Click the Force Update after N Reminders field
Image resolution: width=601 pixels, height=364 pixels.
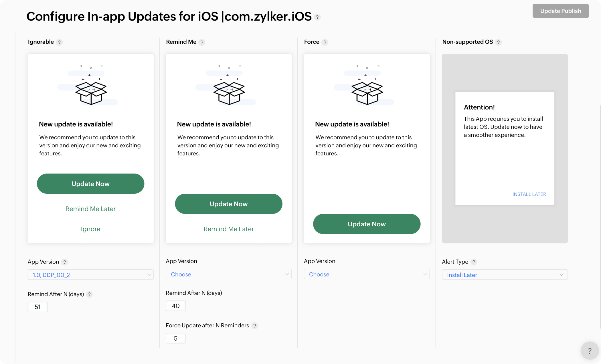pos(176,339)
